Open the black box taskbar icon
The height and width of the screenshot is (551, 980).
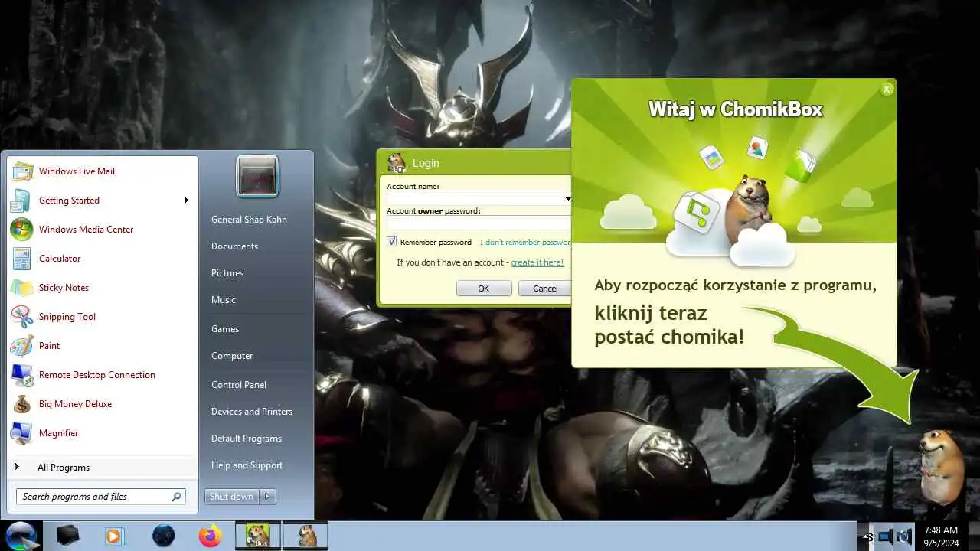point(68,536)
